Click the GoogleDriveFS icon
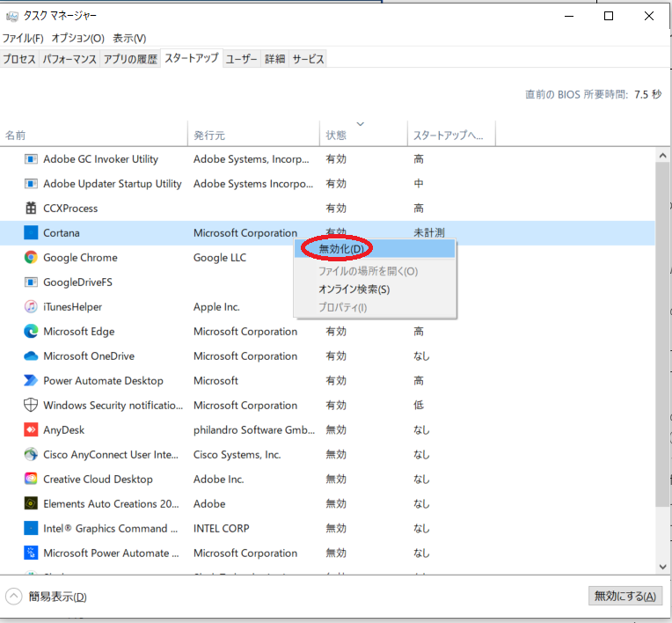672x623 pixels. 31,282
